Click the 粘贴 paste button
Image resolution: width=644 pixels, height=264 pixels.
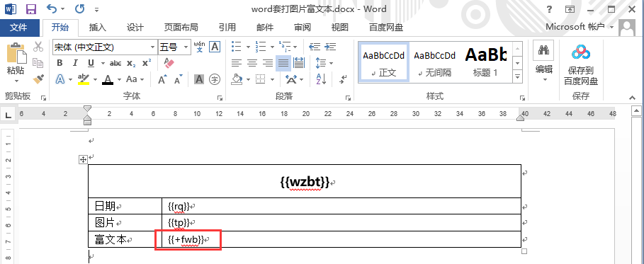tap(16, 63)
